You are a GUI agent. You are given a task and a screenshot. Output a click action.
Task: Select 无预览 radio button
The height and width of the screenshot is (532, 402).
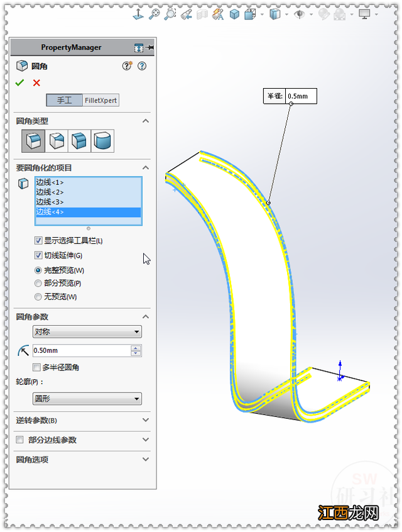(x=38, y=297)
